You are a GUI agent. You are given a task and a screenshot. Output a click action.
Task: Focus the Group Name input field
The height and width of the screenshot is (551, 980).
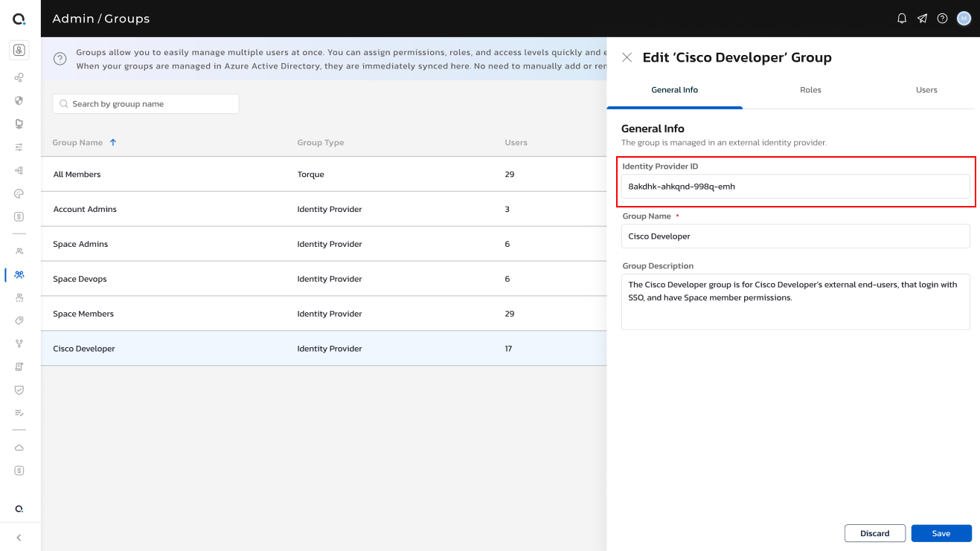tap(795, 236)
